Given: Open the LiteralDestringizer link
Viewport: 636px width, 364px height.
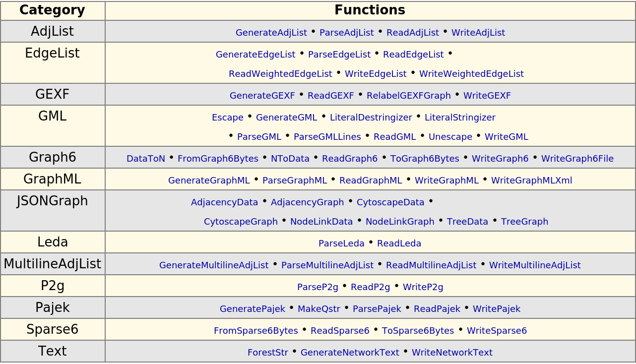Looking at the screenshot, I should [371, 118].
